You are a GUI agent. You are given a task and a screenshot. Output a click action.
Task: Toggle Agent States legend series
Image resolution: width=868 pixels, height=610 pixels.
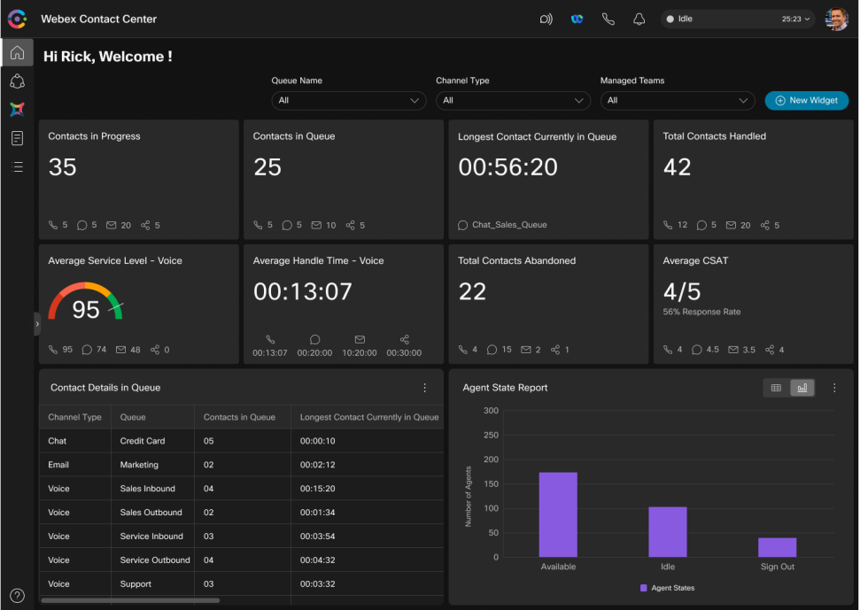(667, 588)
